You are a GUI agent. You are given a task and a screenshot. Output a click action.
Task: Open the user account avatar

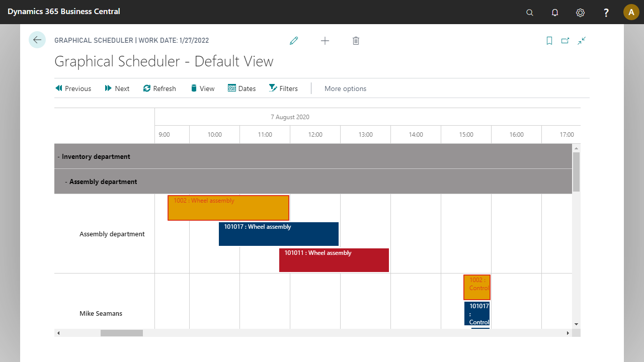(631, 12)
